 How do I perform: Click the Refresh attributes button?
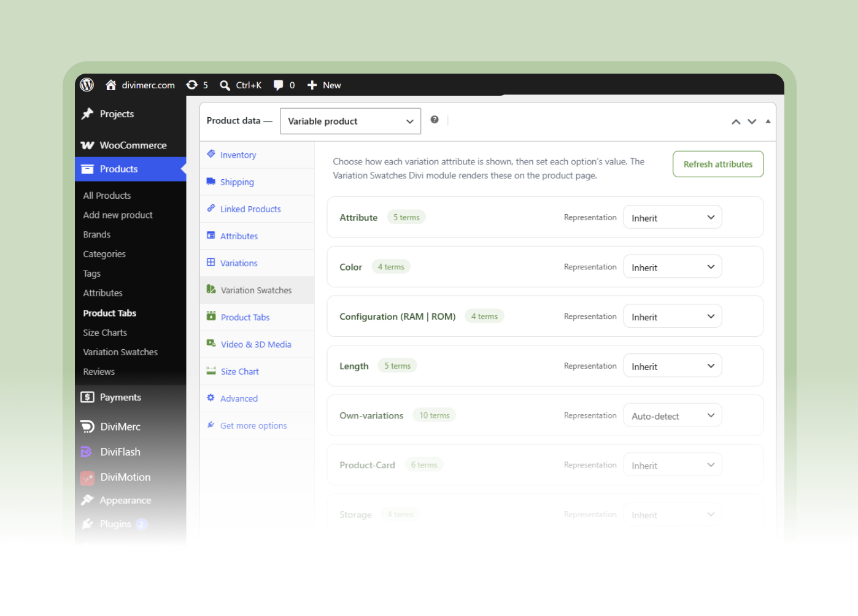click(718, 164)
